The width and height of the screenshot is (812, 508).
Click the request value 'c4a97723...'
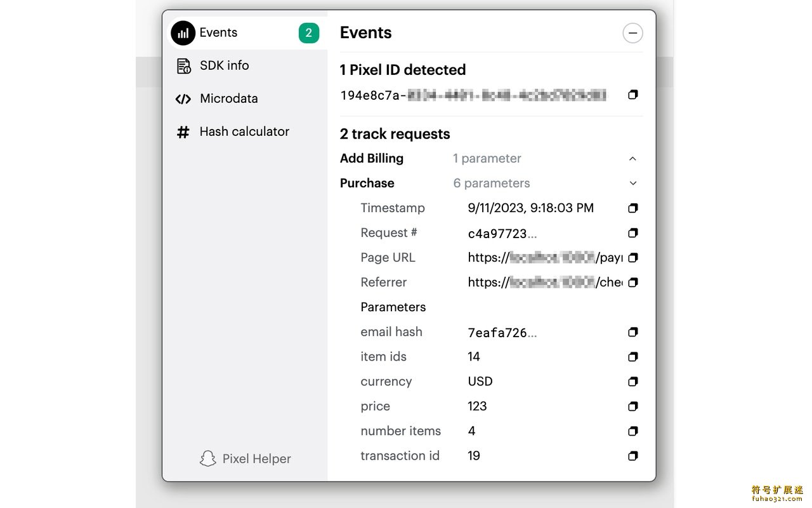coord(502,234)
